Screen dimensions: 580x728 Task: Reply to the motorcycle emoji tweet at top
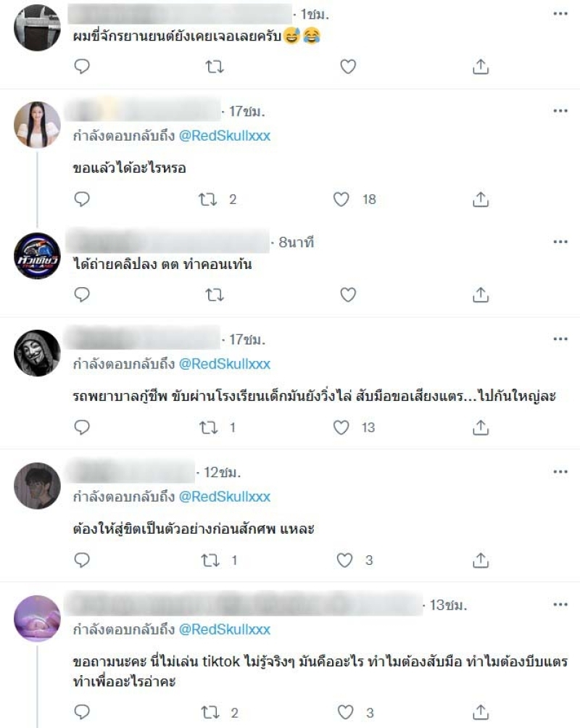coord(82,67)
